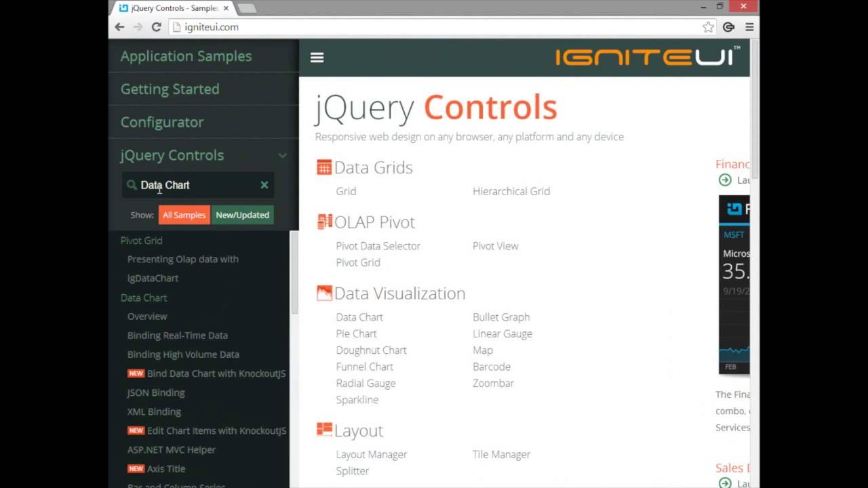This screenshot has width=868, height=488.
Task: Open the Grid link
Action: point(346,191)
